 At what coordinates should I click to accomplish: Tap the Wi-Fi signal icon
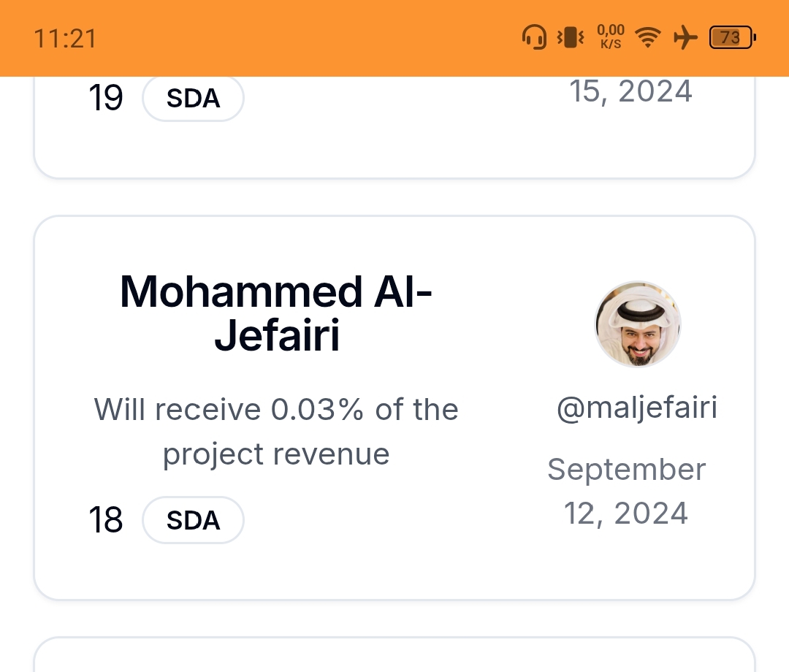[x=647, y=37]
